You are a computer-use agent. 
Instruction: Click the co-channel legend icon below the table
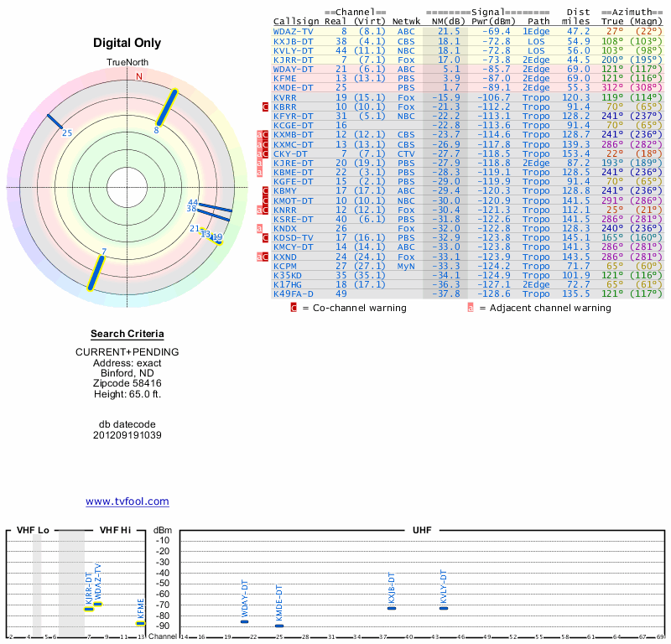[294, 308]
